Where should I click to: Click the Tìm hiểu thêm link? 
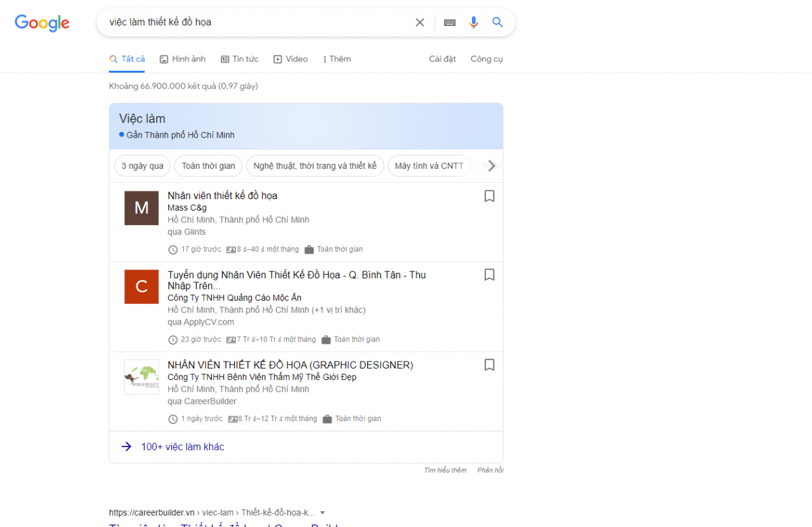(445, 470)
